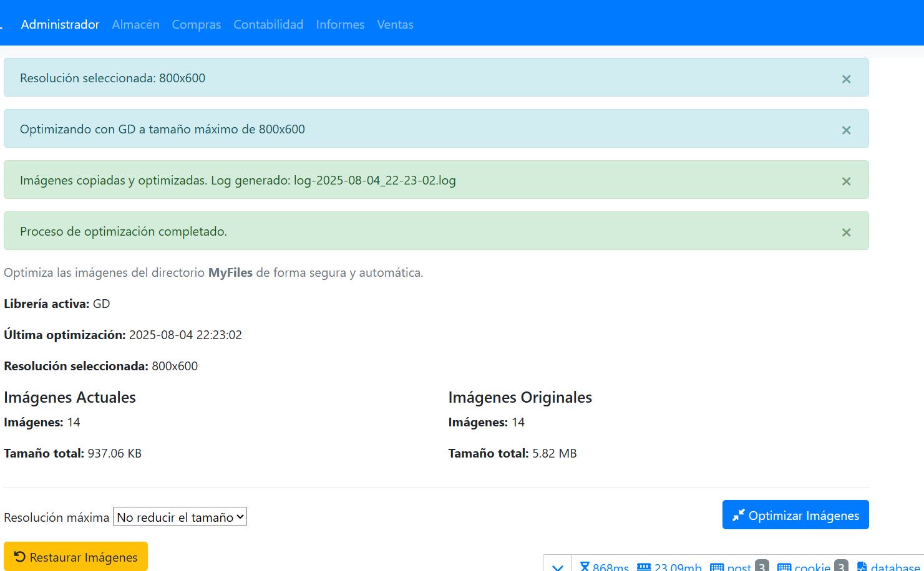Open the post debug bar entry
Screen dimensions: 924x571
739,566
